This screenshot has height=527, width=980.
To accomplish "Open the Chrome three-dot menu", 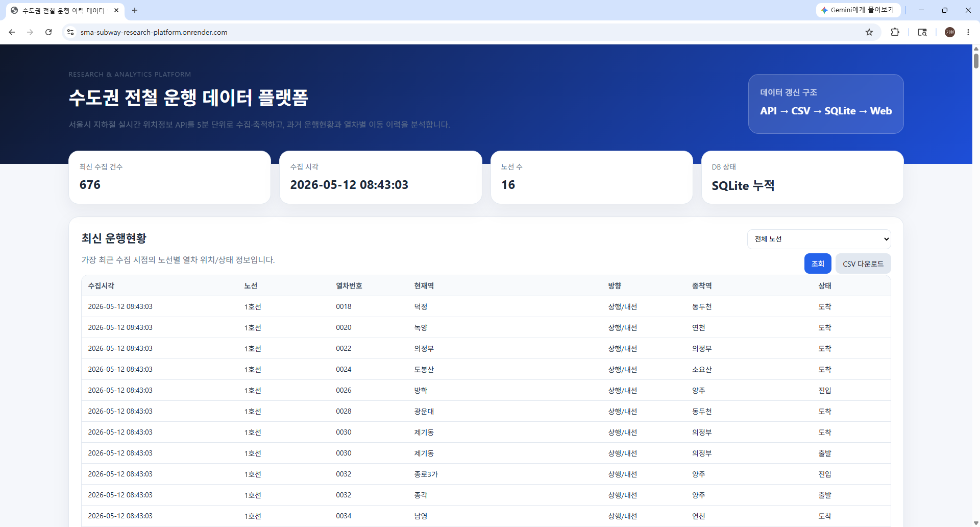I will pos(968,32).
